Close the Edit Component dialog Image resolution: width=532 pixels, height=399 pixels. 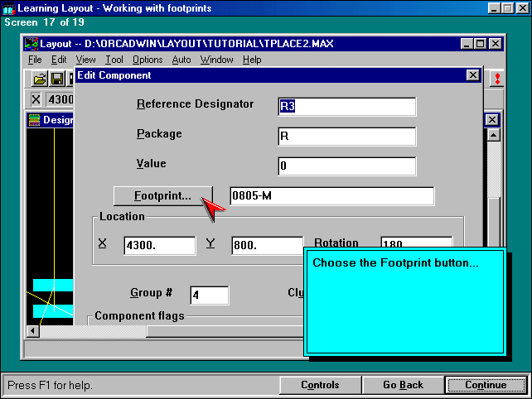(473, 75)
